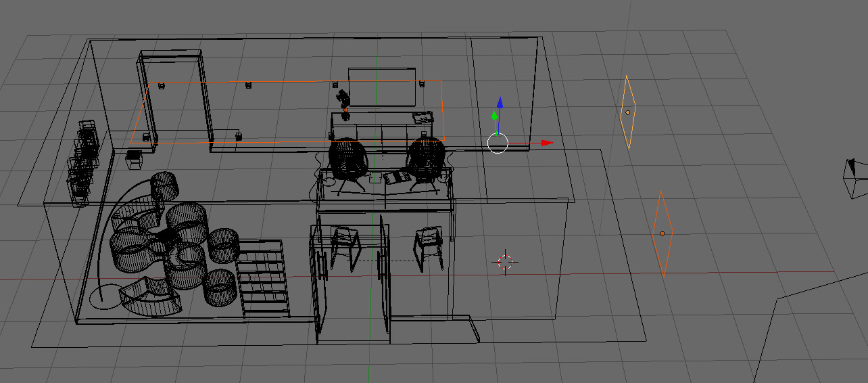868x383 pixels.
Task: Grab the green Y-axis manipulator arrow
Action: tap(495, 116)
